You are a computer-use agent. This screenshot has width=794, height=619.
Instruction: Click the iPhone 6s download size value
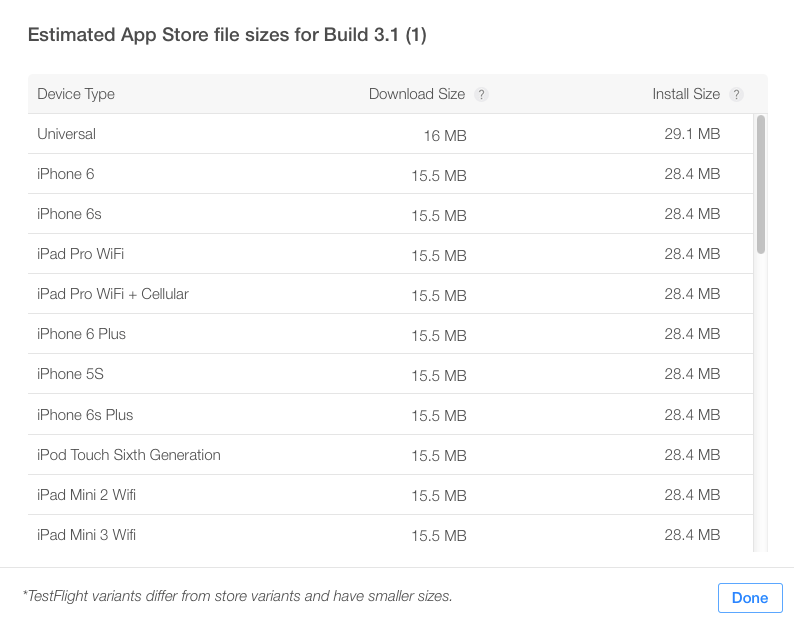tap(439, 216)
